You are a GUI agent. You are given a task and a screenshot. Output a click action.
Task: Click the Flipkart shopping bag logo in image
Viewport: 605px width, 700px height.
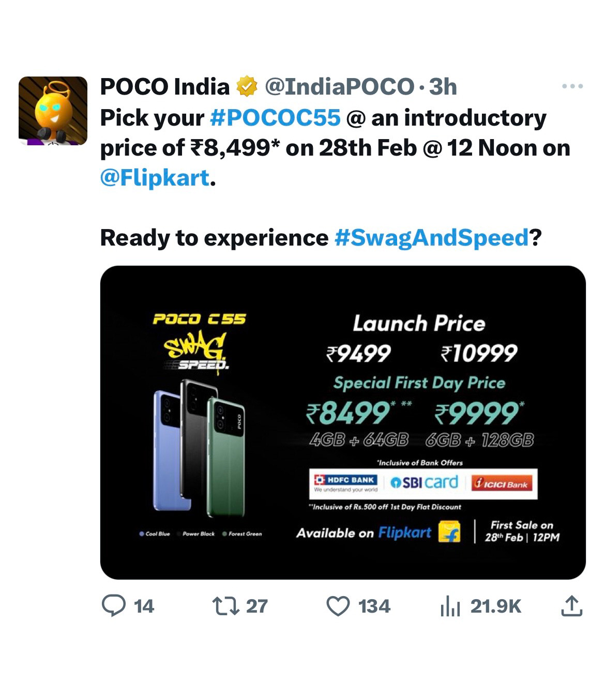(x=449, y=532)
